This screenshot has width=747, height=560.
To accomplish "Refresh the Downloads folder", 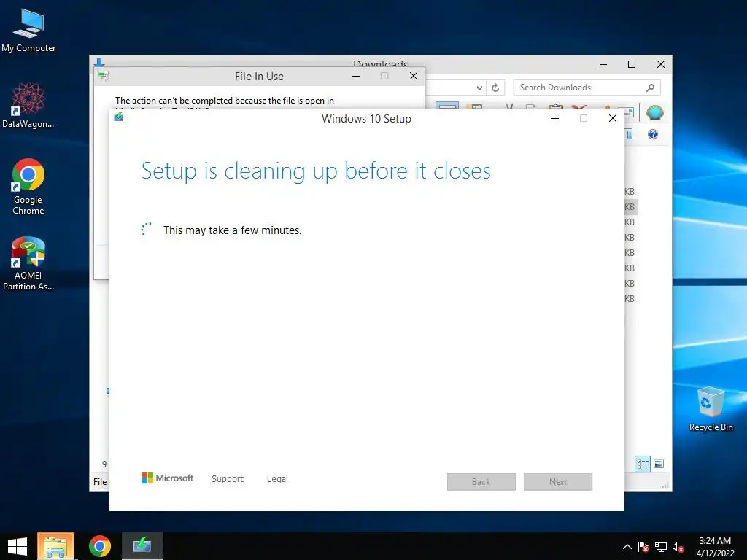I will pos(495,87).
